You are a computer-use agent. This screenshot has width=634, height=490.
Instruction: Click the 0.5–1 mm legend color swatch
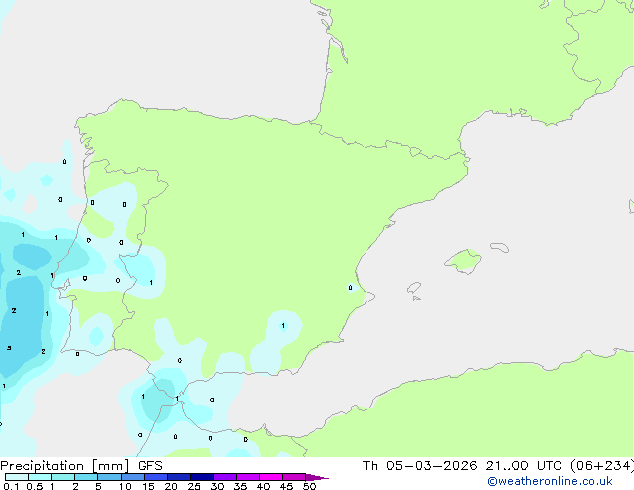point(40,477)
